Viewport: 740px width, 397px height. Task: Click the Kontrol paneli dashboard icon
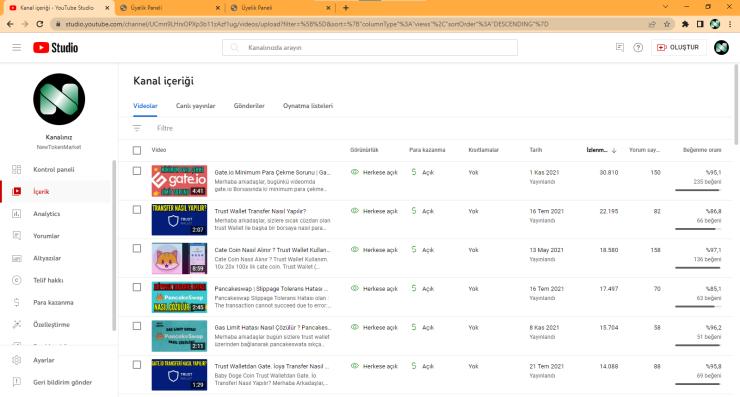coord(17,169)
